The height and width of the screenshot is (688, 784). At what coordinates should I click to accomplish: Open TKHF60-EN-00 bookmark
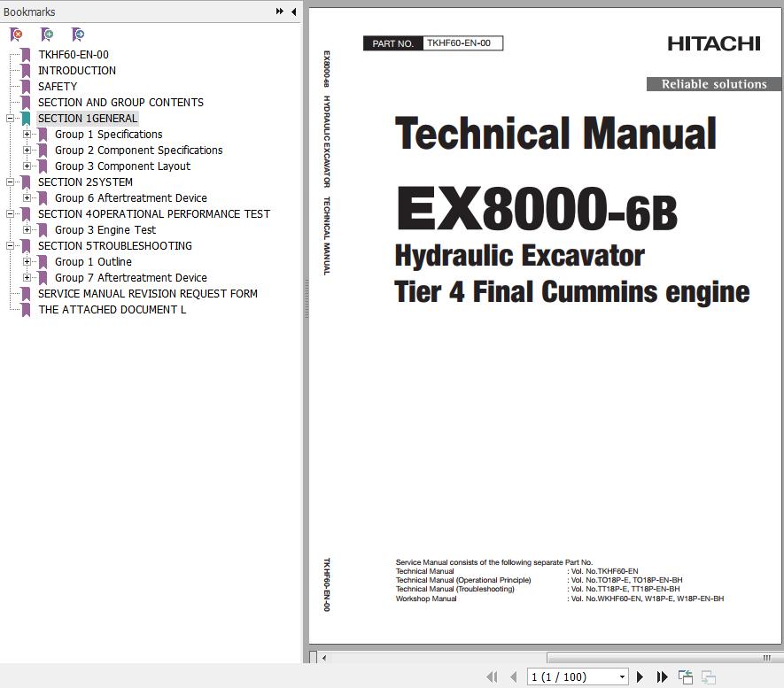pyautogui.click(x=74, y=55)
